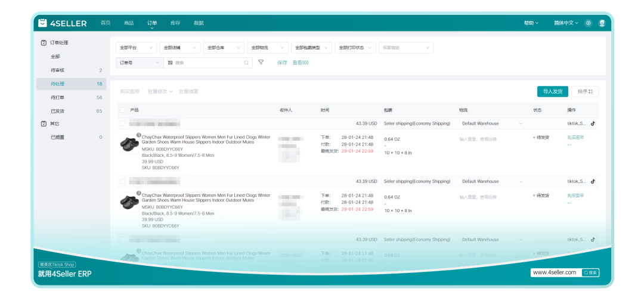Click the info badge on first product thumbnail
The height and width of the screenshot is (301, 644).
click(x=139, y=135)
